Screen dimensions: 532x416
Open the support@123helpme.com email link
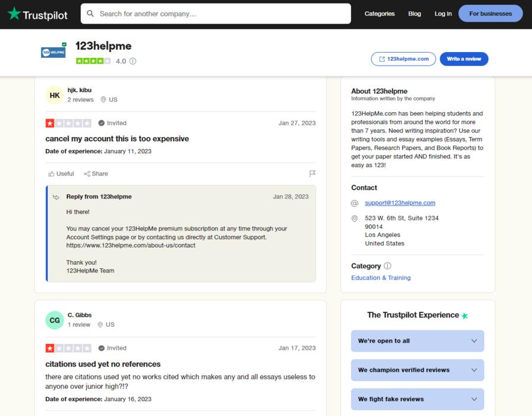(x=400, y=203)
